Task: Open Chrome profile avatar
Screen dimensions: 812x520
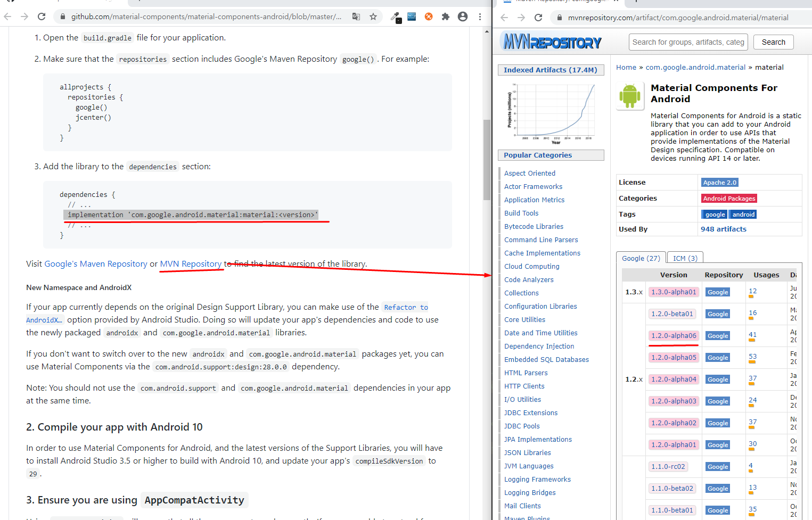Action: [x=463, y=16]
